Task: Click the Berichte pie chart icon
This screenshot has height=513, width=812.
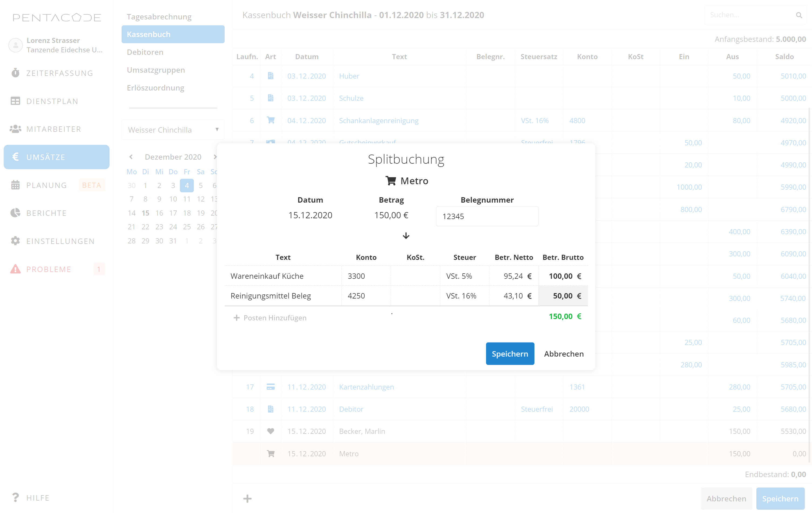Action: click(15, 213)
